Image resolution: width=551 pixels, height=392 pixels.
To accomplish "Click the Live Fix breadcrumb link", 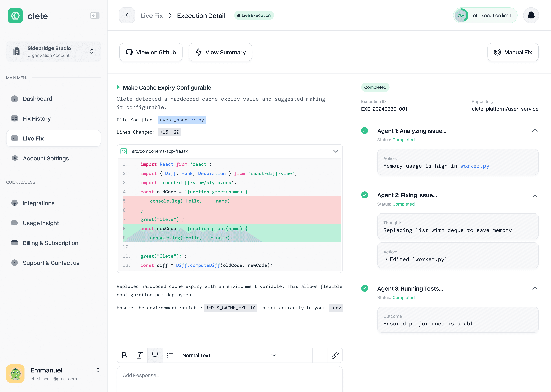I will [x=152, y=16].
